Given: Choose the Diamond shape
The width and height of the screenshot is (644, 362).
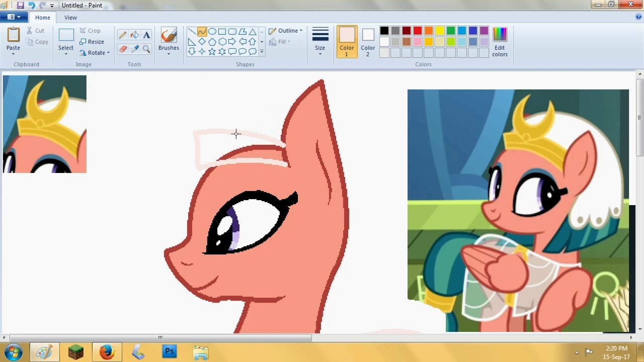Looking at the screenshot, I should pyautogui.click(x=202, y=42).
